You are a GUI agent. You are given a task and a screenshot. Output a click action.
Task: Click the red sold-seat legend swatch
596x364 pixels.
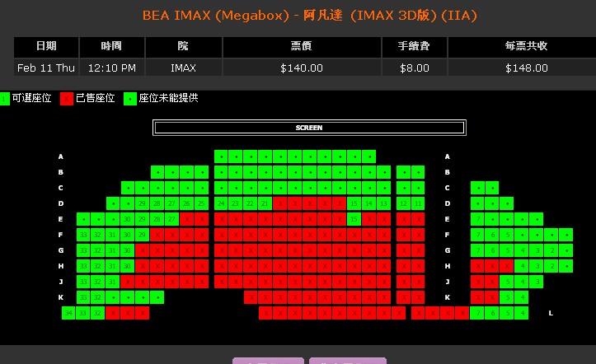pyautogui.click(x=67, y=99)
